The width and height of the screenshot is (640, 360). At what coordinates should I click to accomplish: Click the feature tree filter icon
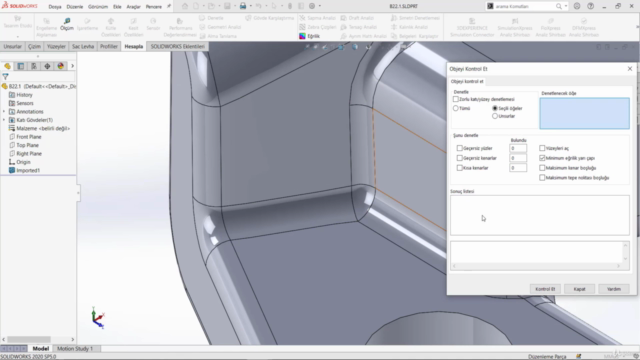[x=5, y=76]
